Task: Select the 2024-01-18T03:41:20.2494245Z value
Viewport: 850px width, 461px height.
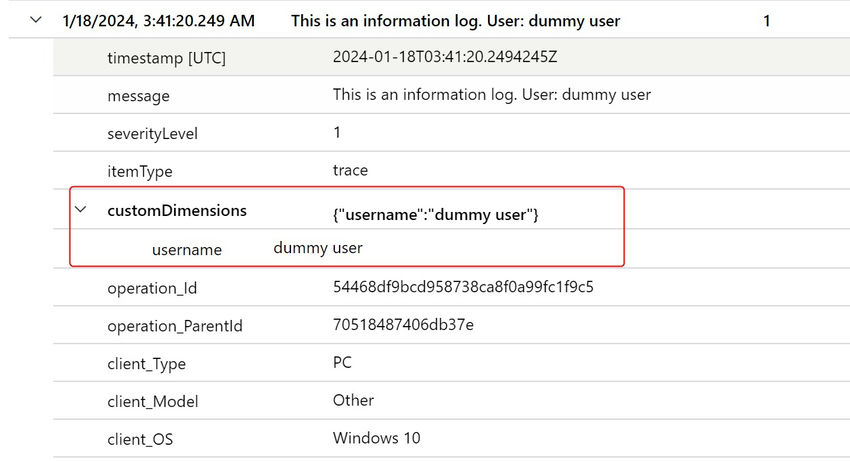Action: tap(445, 56)
